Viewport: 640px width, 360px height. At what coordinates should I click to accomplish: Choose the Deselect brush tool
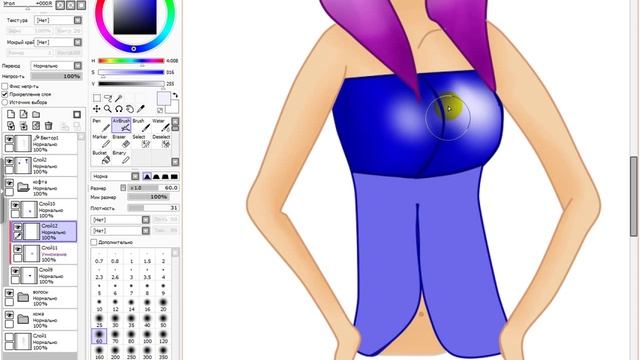point(161,141)
